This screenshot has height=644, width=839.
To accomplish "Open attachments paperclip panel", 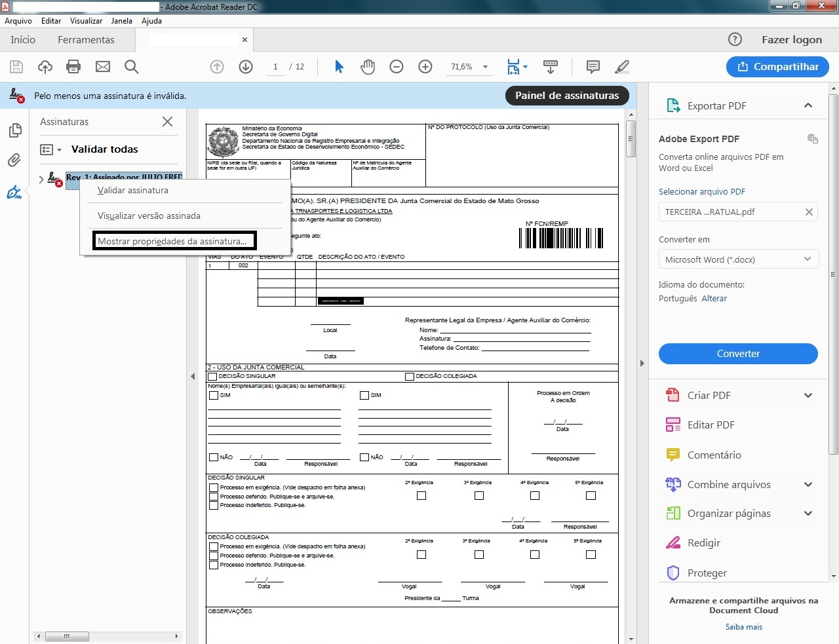I will point(14,161).
